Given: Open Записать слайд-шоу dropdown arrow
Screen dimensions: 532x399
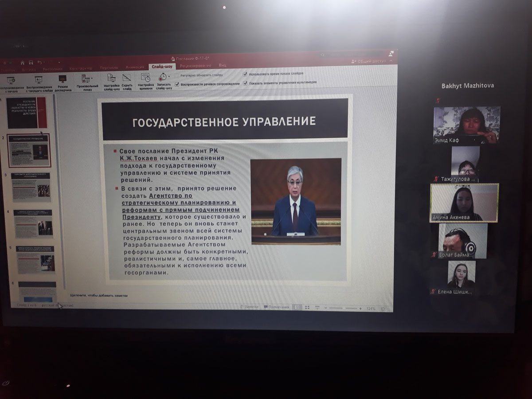Looking at the screenshot, I should (x=169, y=76).
